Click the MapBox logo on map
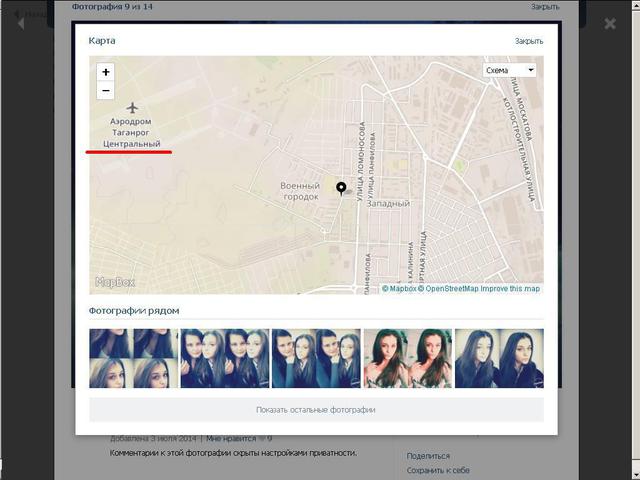 (x=114, y=282)
